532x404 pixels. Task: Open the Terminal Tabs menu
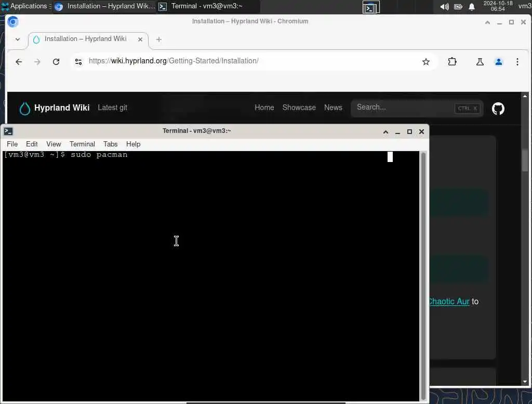(x=110, y=144)
